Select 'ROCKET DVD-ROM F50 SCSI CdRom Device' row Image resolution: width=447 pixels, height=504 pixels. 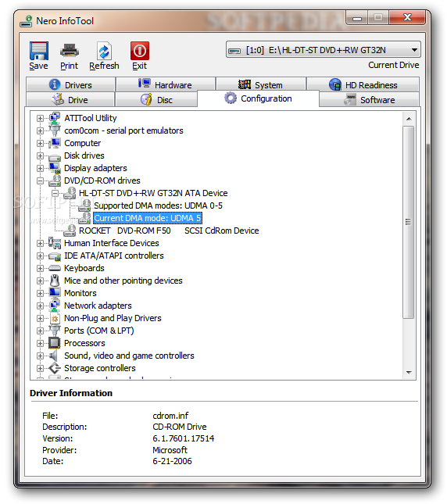169,231
